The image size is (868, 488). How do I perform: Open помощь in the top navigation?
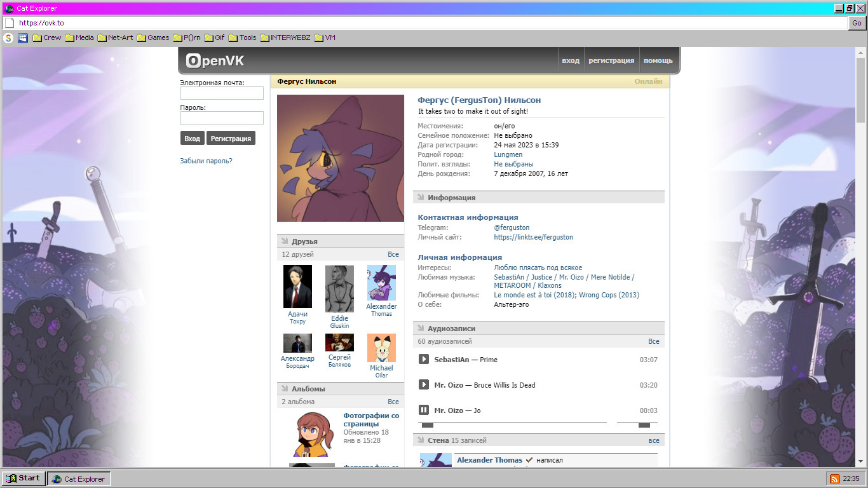pos(658,60)
